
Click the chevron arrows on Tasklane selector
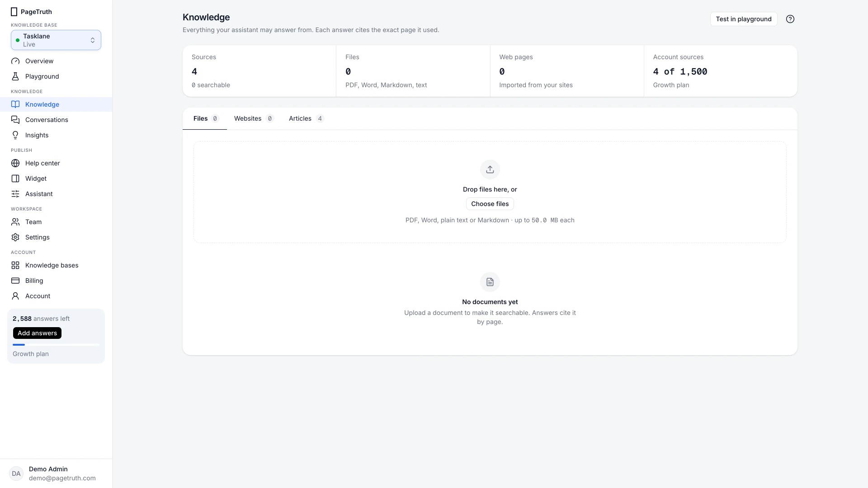pos(93,40)
